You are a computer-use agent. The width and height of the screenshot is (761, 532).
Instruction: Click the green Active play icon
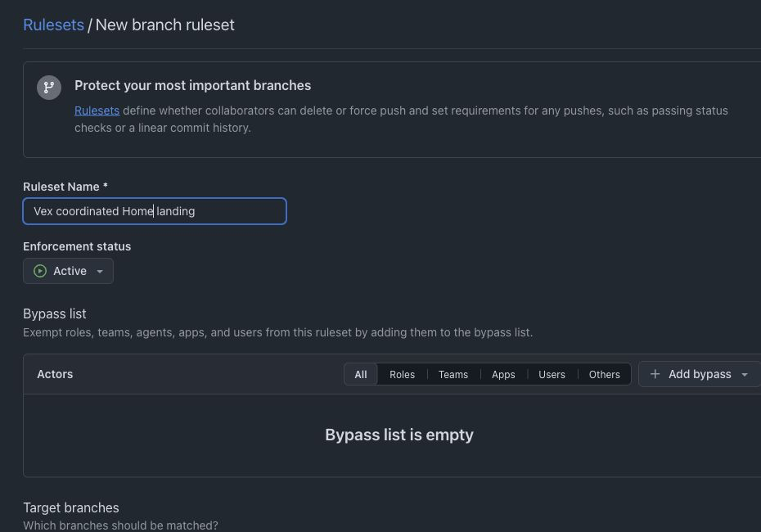[x=40, y=271]
